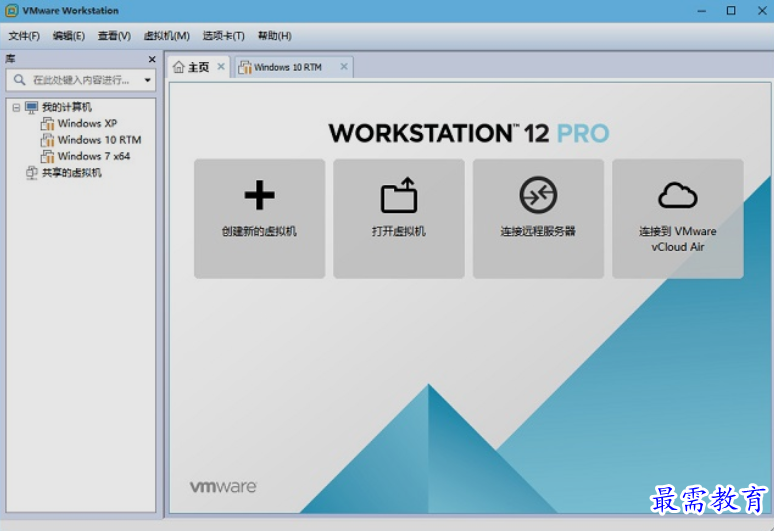Collapse the 我的计算机 tree node
The width and height of the screenshot is (774, 531).
click(16, 107)
